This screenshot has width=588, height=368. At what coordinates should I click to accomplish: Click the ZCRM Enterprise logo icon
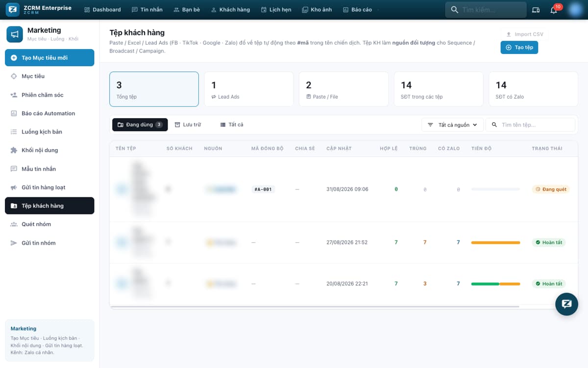pyautogui.click(x=13, y=9)
